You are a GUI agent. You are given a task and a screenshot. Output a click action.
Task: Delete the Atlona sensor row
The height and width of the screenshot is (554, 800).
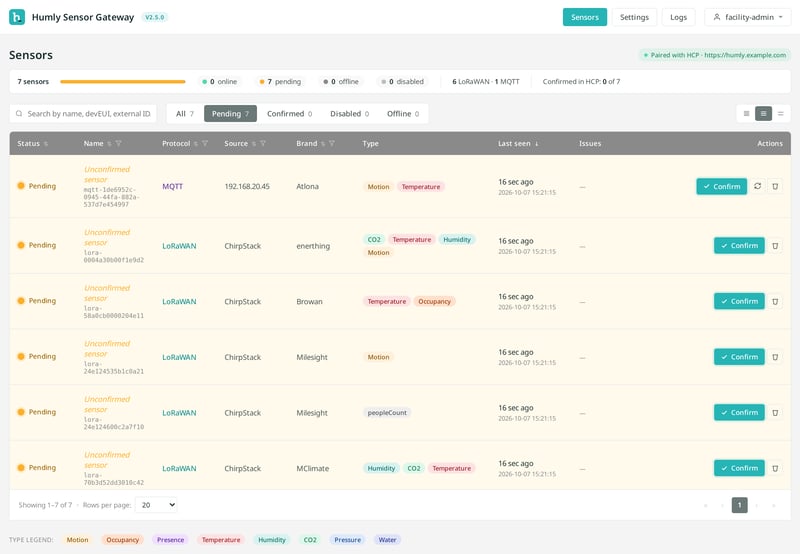point(775,186)
